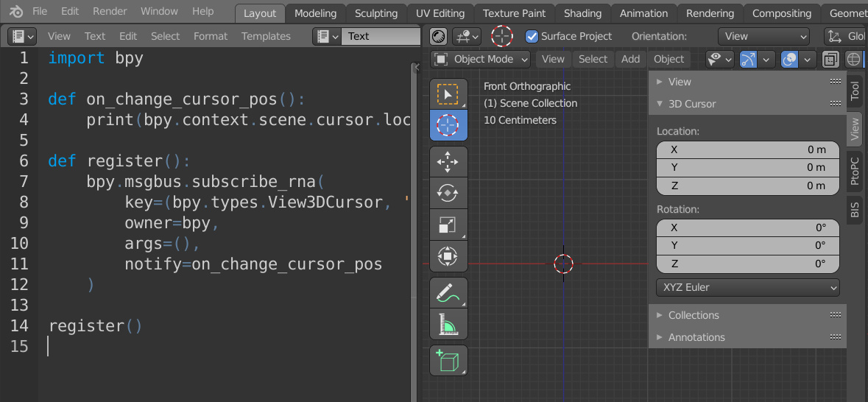Screen dimensions: 868x402
Task: Click the cursor Rotation Y field
Action: point(748,245)
